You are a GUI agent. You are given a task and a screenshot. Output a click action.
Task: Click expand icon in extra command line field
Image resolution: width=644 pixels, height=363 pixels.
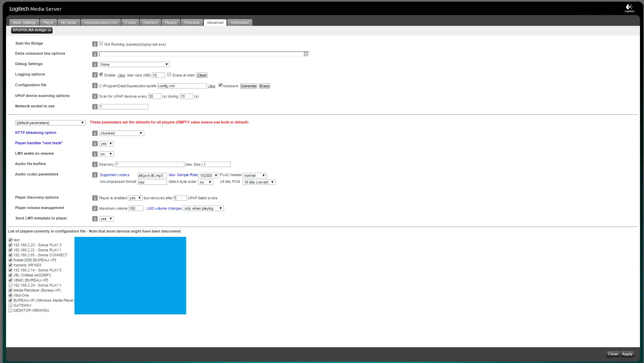coord(306,54)
